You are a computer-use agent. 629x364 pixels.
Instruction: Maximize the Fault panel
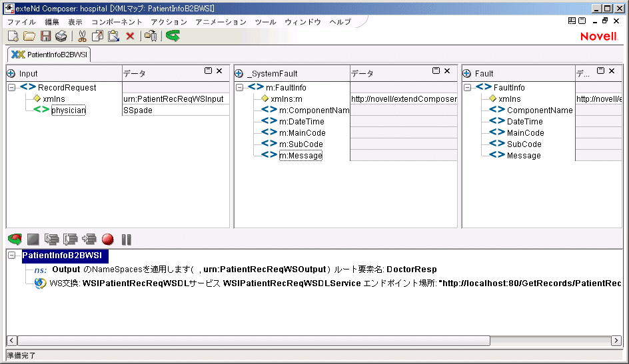pyautogui.click(x=600, y=71)
